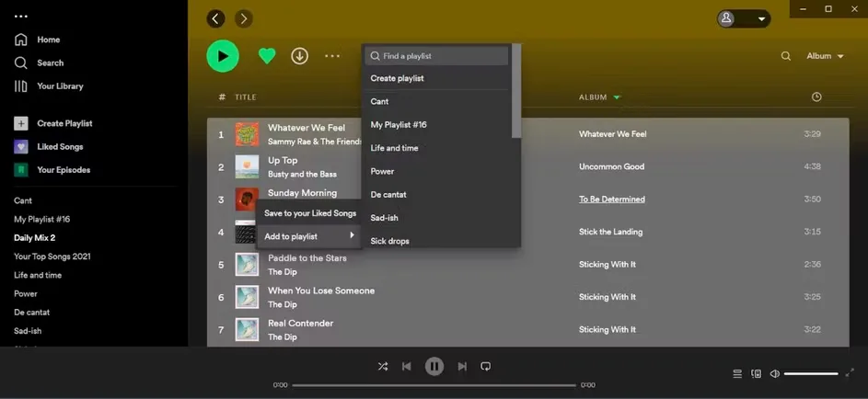The height and width of the screenshot is (399, 868).
Task: Mute with the volume speaker icon
Action: 775,374
